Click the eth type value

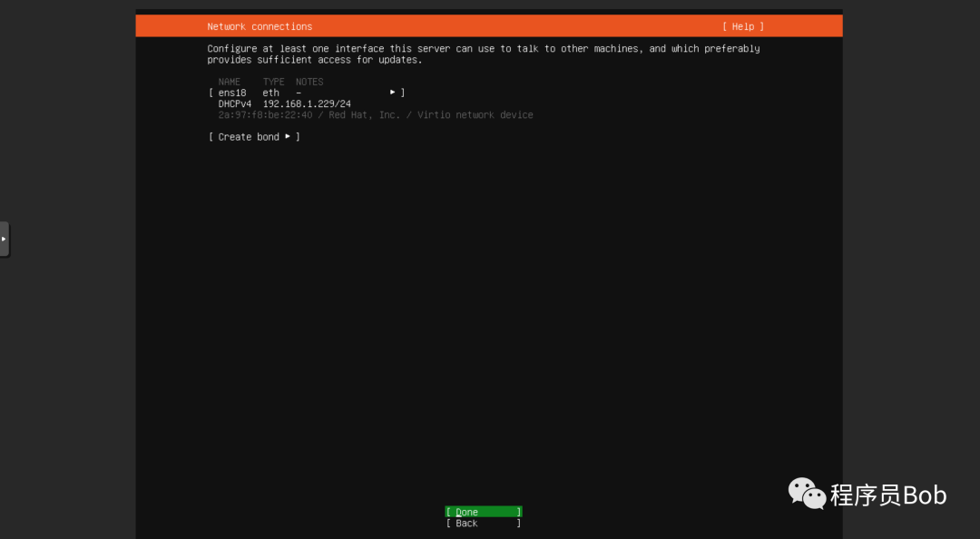coord(270,93)
